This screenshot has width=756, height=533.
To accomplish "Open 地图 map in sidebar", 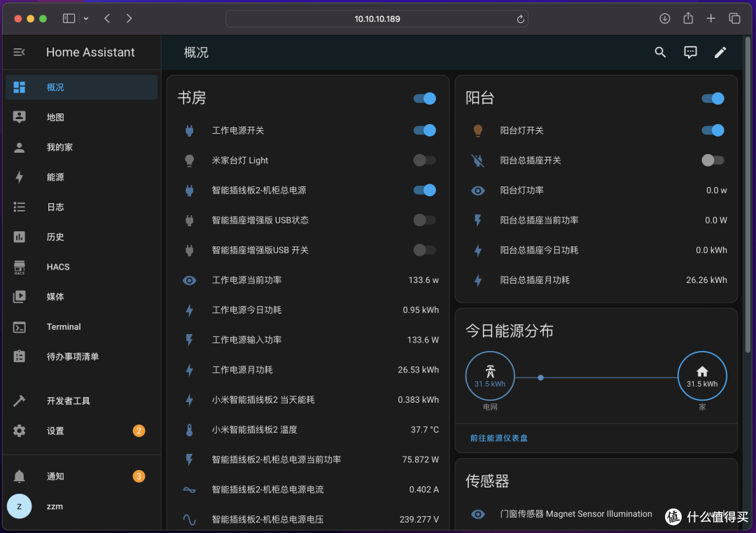I will (81, 117).
